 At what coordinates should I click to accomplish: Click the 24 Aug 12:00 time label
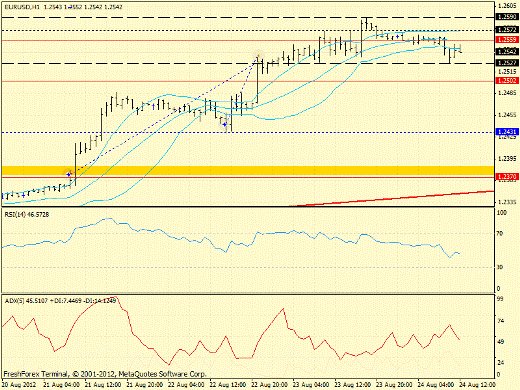478,384
